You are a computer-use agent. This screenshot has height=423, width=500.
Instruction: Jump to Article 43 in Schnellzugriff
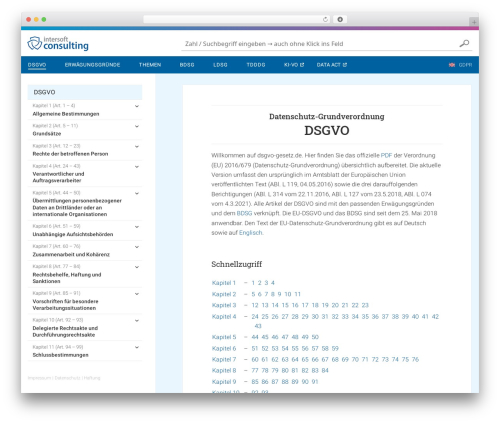click(x=258, y=326)
